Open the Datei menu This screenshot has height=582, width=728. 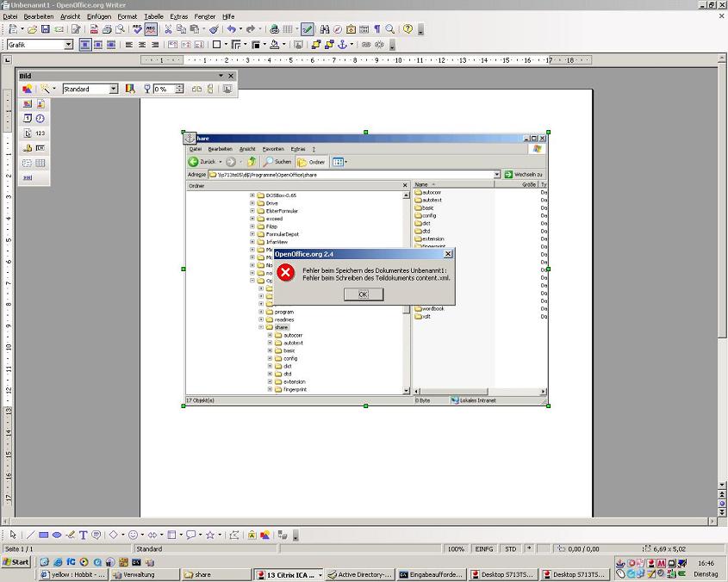[10, 16]
